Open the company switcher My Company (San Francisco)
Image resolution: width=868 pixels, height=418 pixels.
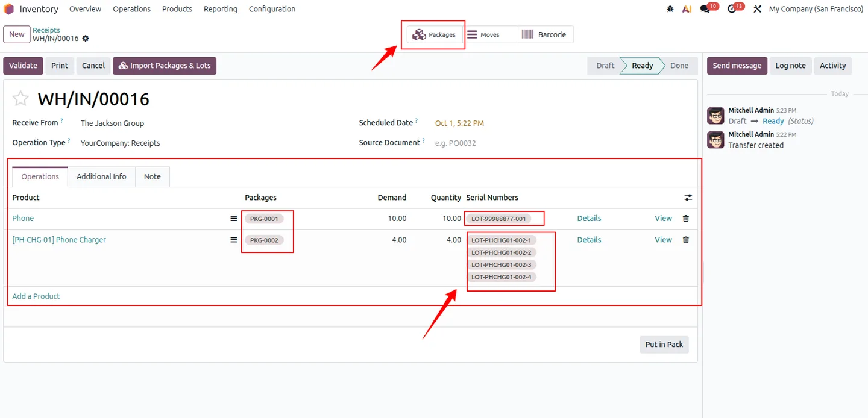pyautogui.click(x=816, y=9)
